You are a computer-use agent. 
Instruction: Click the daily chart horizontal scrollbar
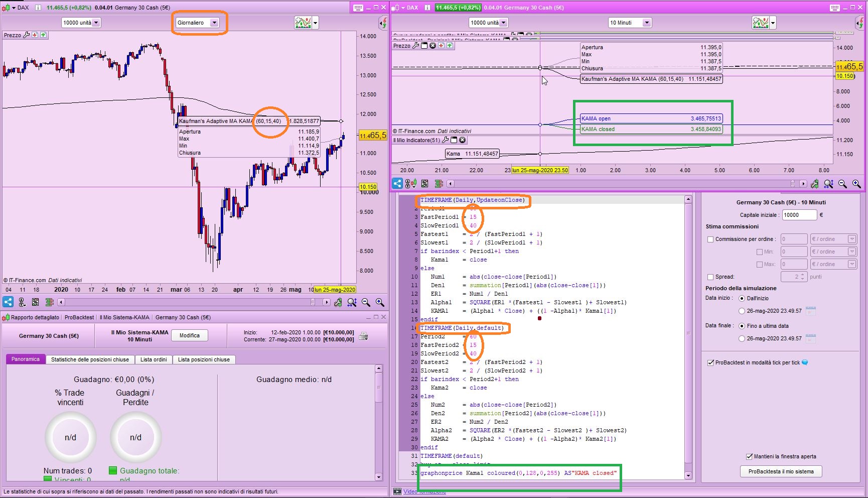pos(194,302)
